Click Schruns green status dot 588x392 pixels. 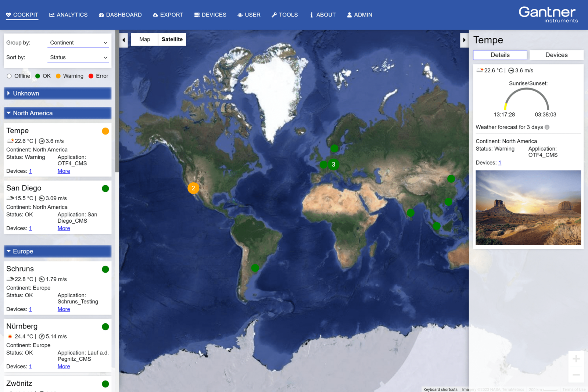pyautogui.click(x=105, y=269)
